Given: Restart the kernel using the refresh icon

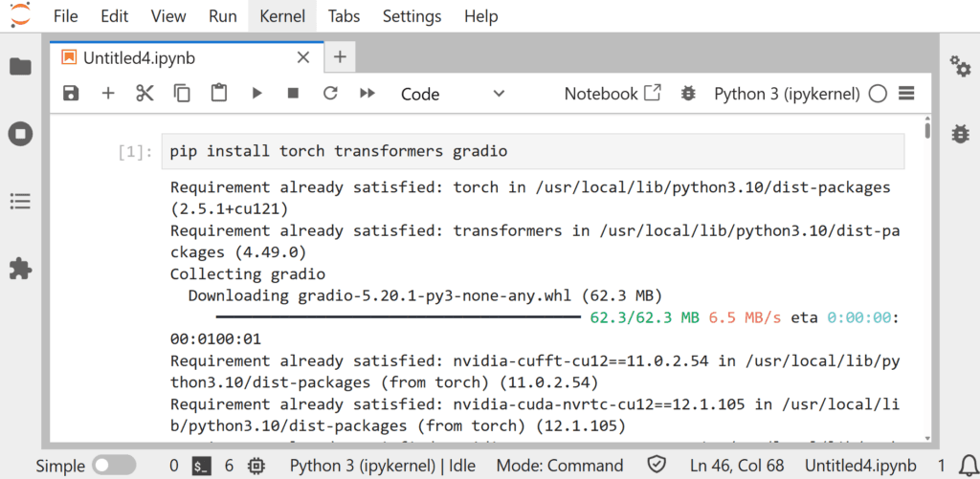Looking at the screenshot, I should coord(330,94).
